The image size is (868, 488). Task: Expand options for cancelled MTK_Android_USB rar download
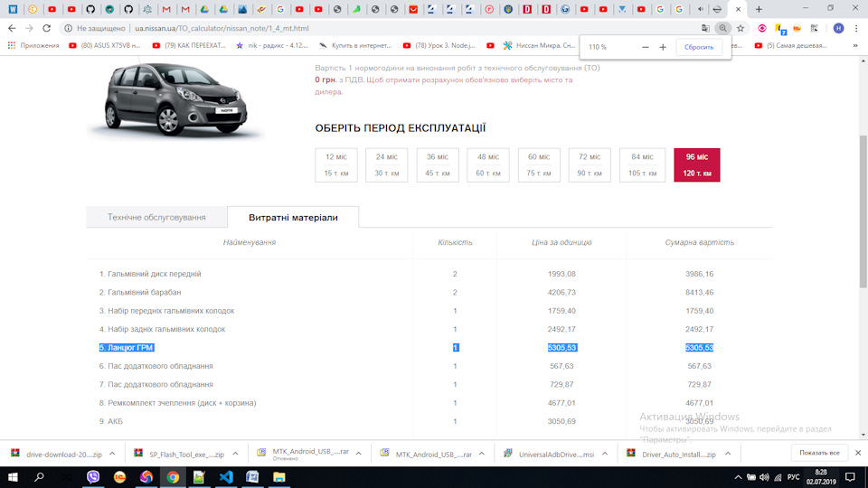pos(358,454)
